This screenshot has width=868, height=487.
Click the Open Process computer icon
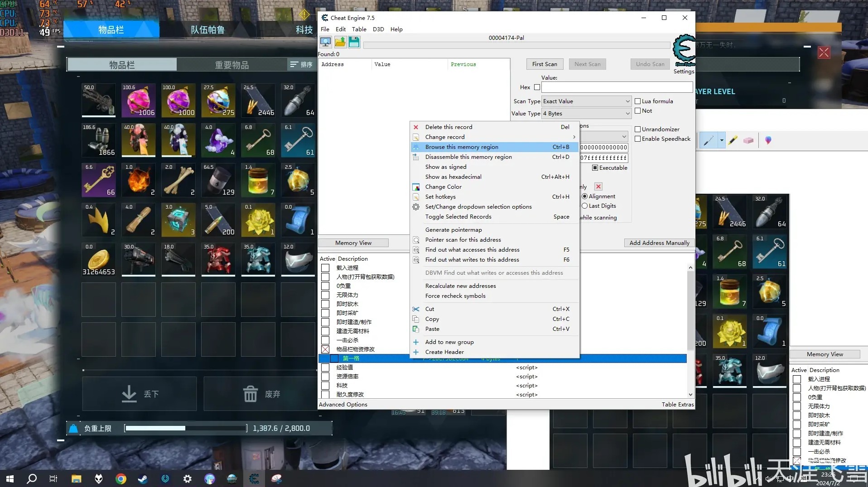[x=325, y=42]
